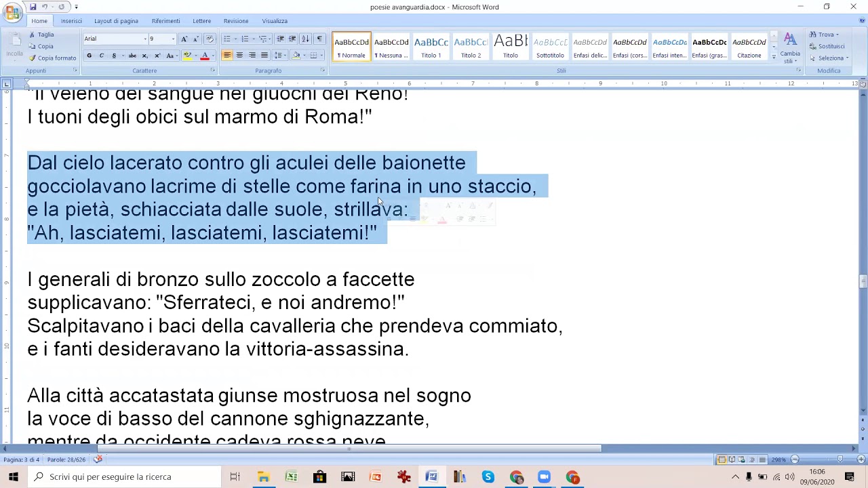Open the Seleziona dropdown
The height and width of the screenshot is (488, 868).
pos(829,58)
